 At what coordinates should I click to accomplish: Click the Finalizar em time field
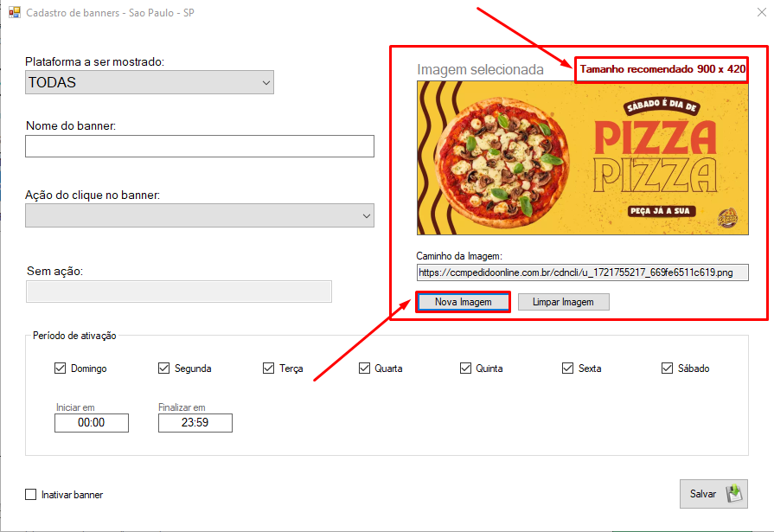click(x=195, y=423)
